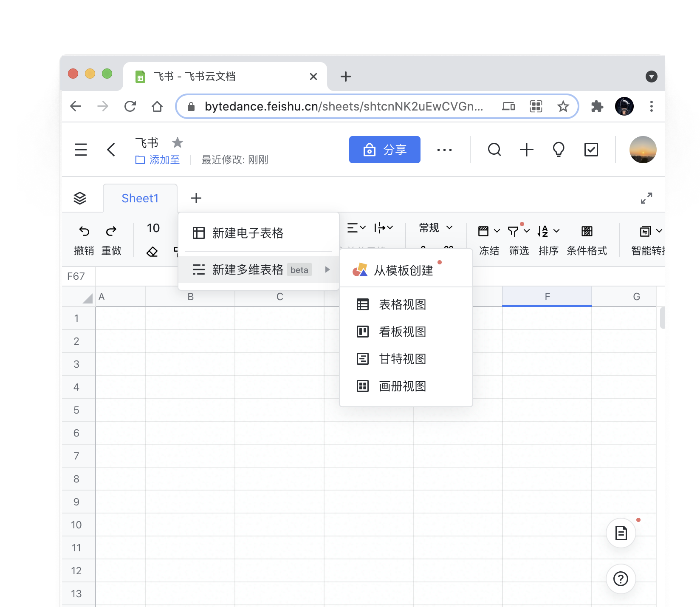Open Chrome profile avatar
Screen dimensions: 700x607
pos(624,106)
